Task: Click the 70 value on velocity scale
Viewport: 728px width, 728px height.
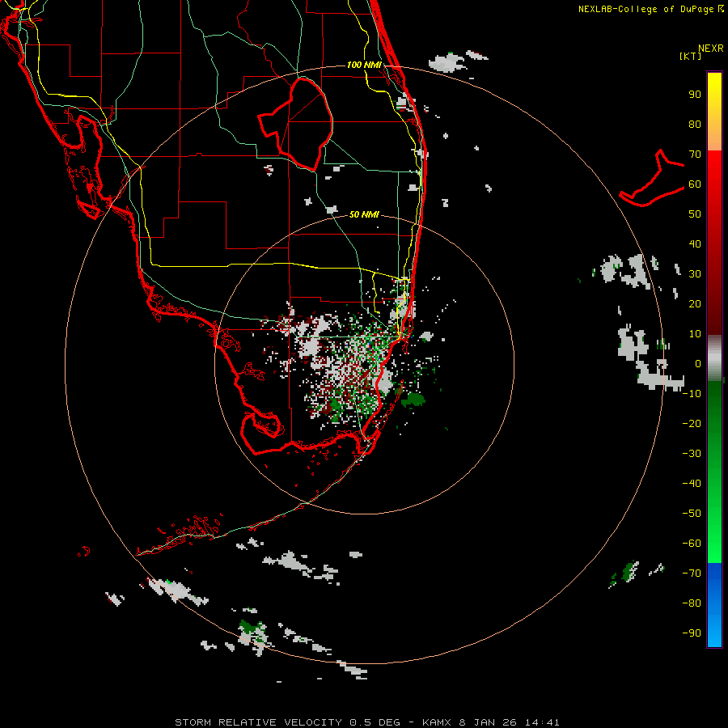Action: [x=695, y=154]
